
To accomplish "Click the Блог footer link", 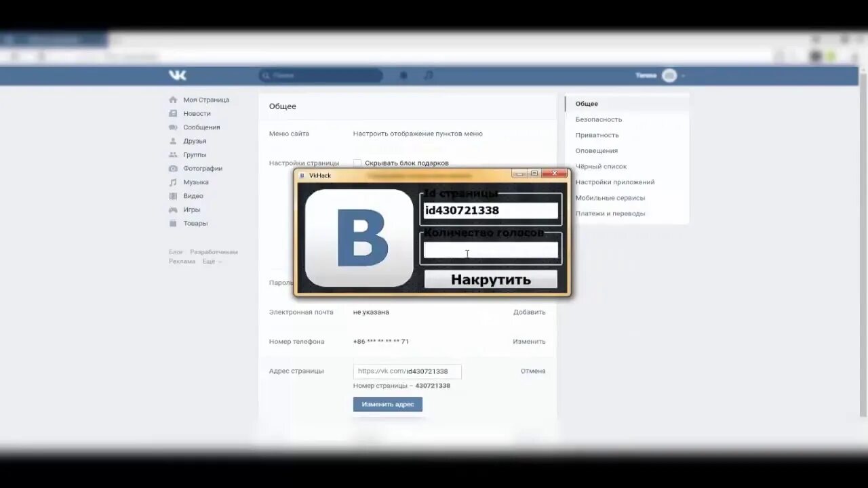I will pos(176,252).
